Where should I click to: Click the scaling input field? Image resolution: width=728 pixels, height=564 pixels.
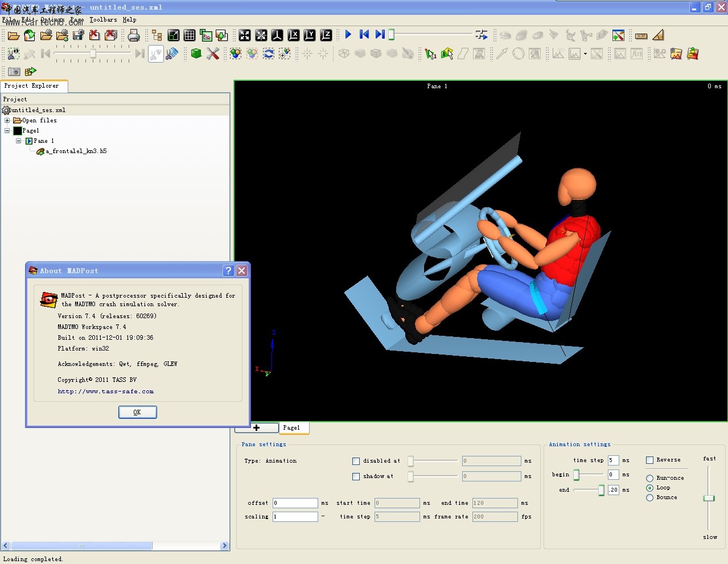(295, 517)
